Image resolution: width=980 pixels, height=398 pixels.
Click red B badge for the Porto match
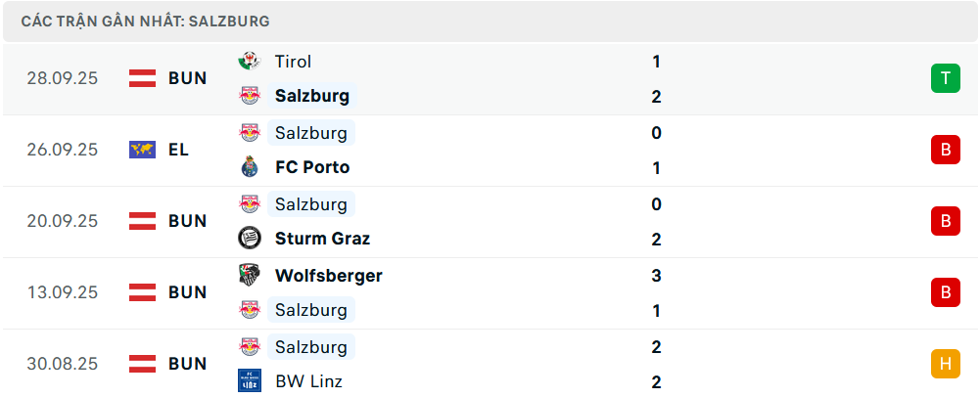click(945, 150)
